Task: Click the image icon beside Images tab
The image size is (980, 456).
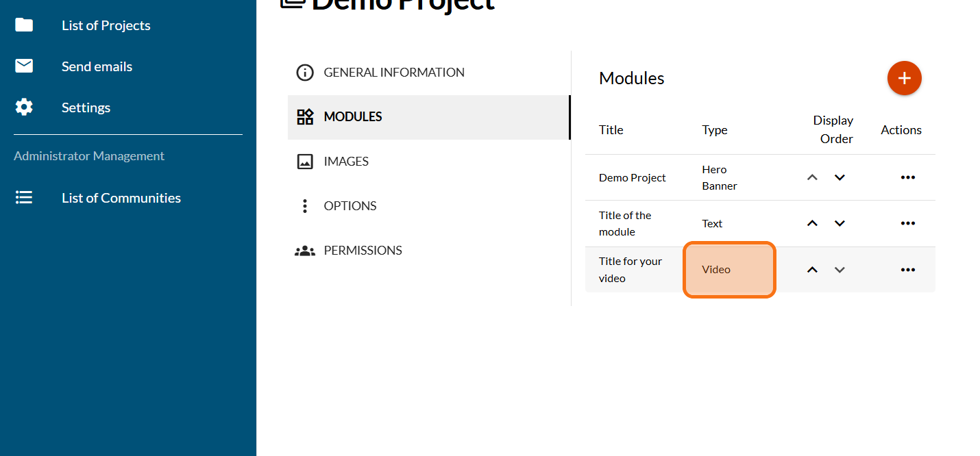Action: (304, 162)
